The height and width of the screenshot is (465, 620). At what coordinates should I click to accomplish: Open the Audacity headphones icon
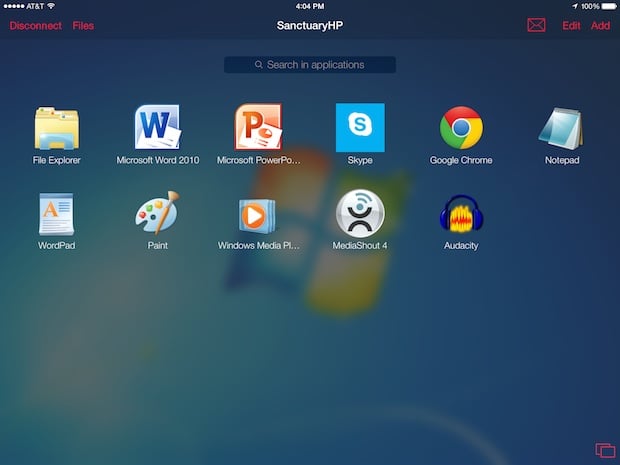[x=461, y=214]
